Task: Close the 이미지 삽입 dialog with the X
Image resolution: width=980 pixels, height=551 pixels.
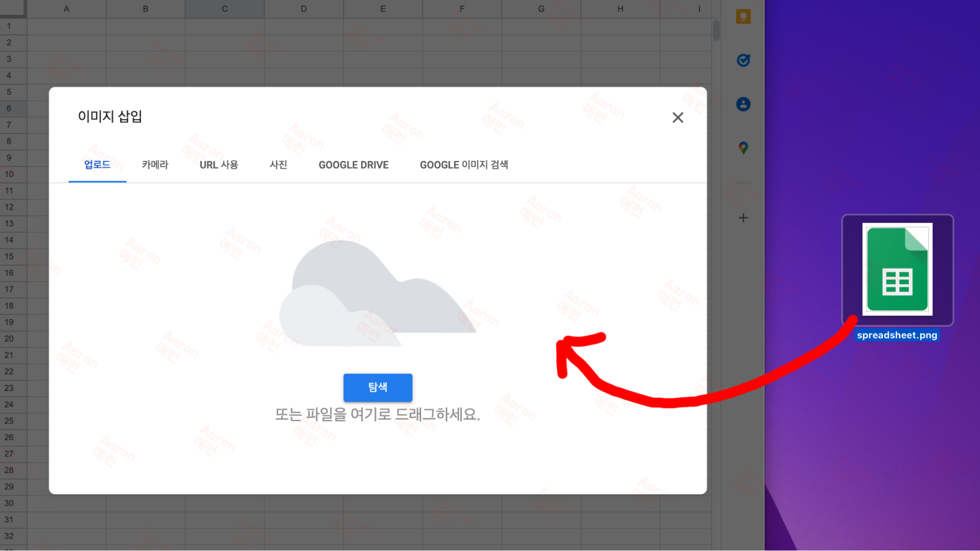Action: [x=678, y=118]
